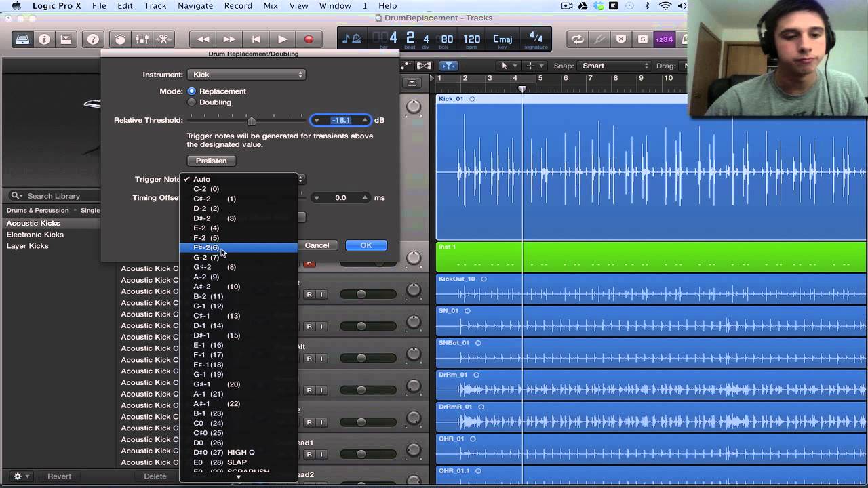The image size is (868, 488).
Task: Open Smart Controls knob button
Action: 120,39
